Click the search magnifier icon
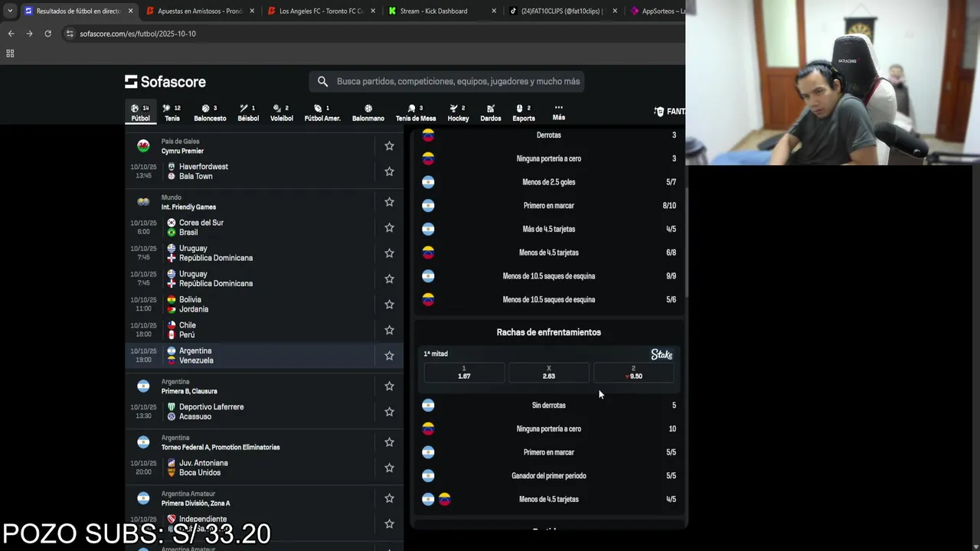The height and width of the screenshot is (551, 980). coord(322,81)
